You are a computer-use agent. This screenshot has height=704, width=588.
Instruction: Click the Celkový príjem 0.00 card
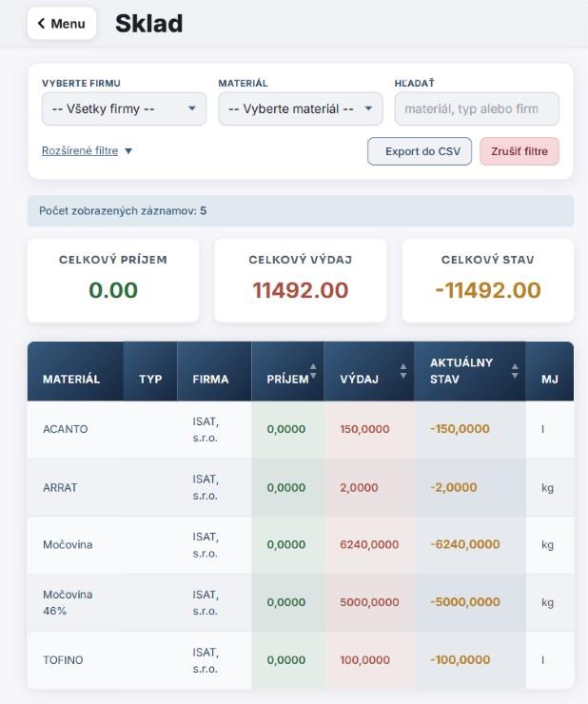click(113, 280)
